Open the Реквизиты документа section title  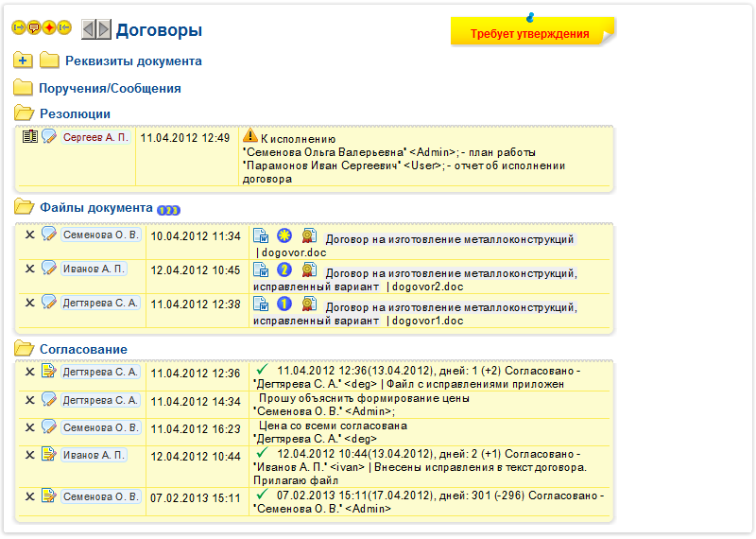[x=133, y=61]
